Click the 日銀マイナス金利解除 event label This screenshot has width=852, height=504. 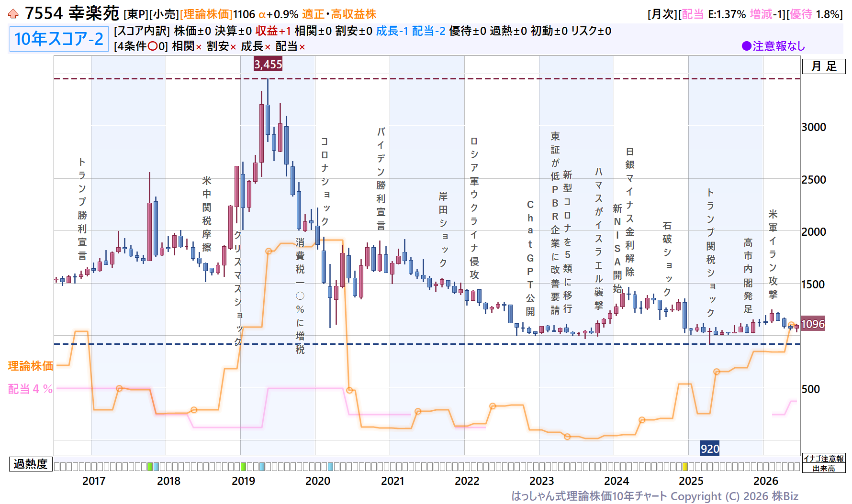coord(630,212)
